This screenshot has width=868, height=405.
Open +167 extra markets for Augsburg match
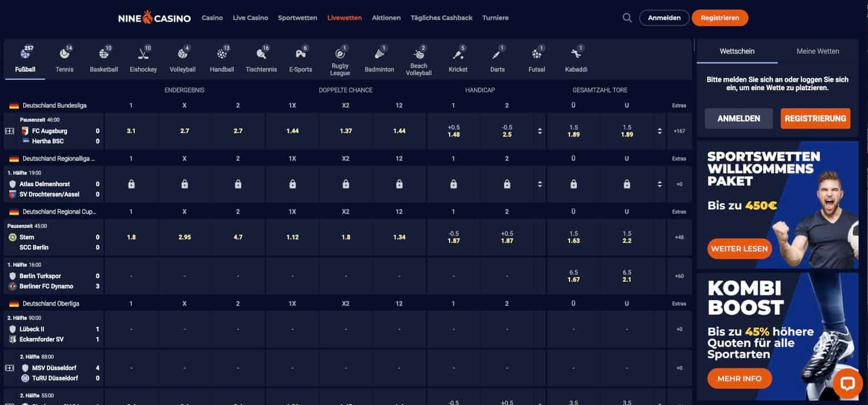(679, 131)
